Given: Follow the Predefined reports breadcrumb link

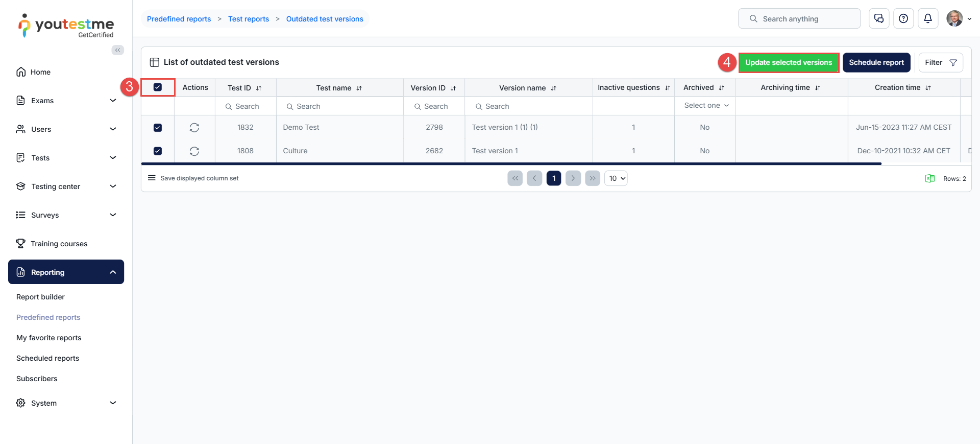Looking at the screenshot, I should [x=179, y=19].
